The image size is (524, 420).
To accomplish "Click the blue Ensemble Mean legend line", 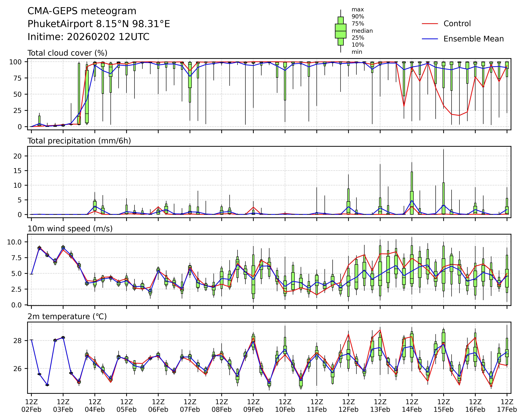I will tap(430, 39).
